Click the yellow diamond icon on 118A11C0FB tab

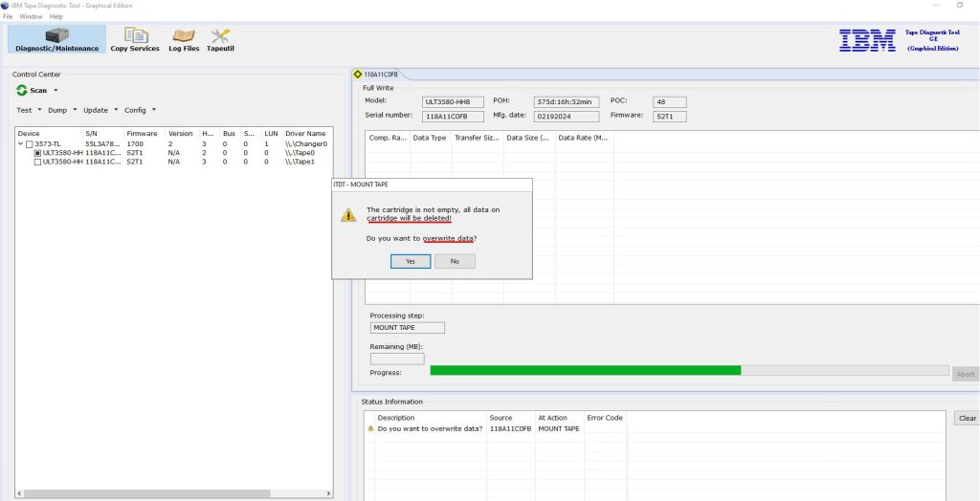358,75
